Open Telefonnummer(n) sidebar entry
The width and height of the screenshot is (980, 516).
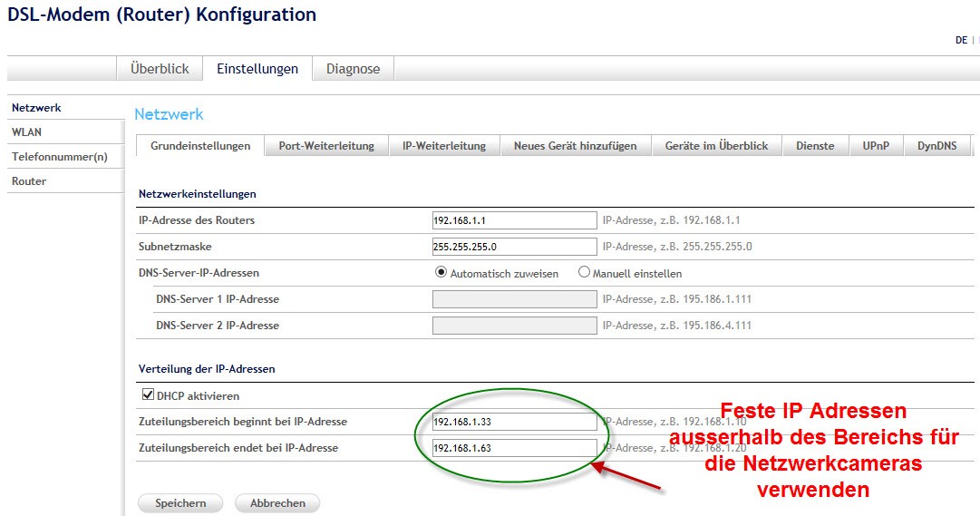click(x=60, y=157)
